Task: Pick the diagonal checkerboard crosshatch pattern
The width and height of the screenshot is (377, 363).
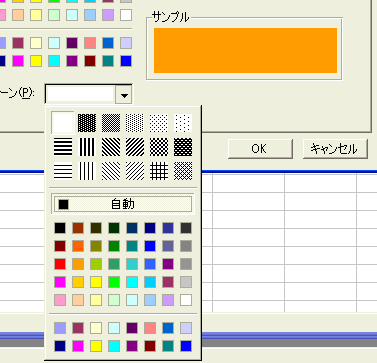Action: 159,147
